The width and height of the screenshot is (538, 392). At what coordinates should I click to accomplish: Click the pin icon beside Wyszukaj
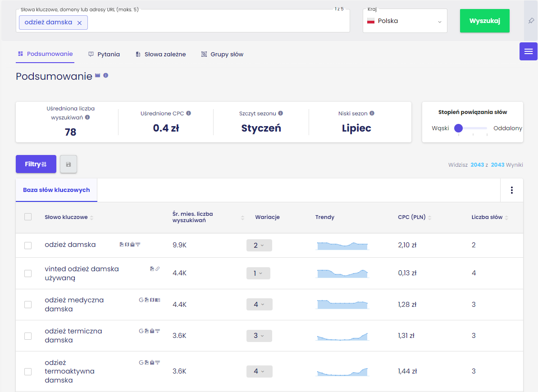coord(531,21)
